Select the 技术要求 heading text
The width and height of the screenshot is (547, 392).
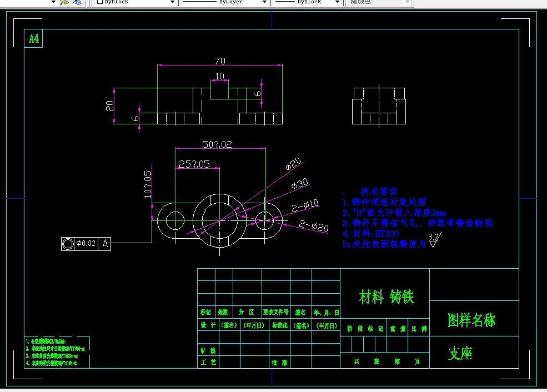(379, 192)
